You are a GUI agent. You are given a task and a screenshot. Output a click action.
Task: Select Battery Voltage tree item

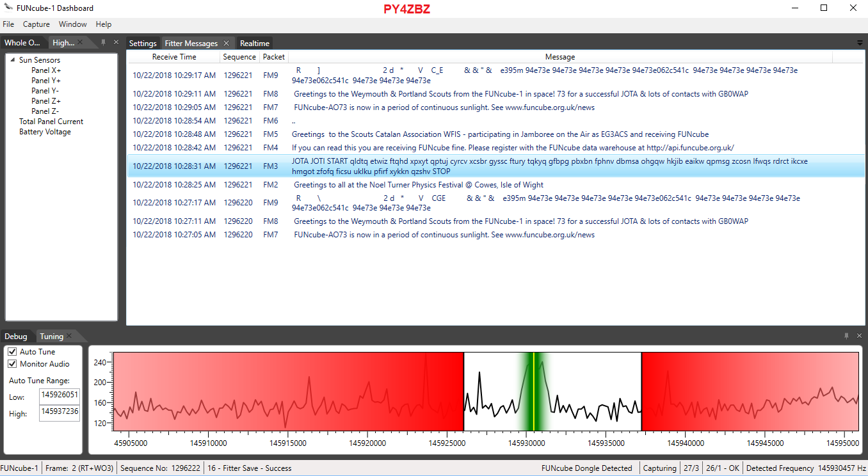point(45,132)
